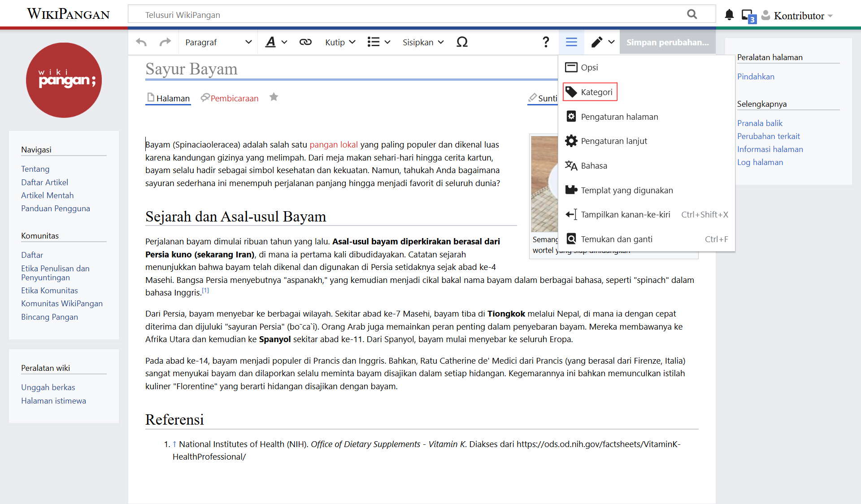The image size is (861, 504).
Task: Toggle the watchlist star icon
Action: (274, 97)
